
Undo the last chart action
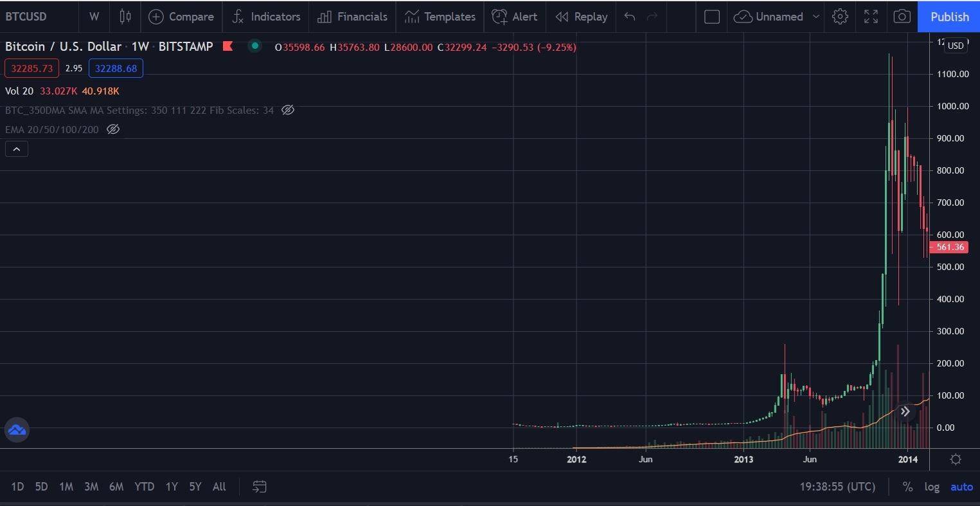630,17
